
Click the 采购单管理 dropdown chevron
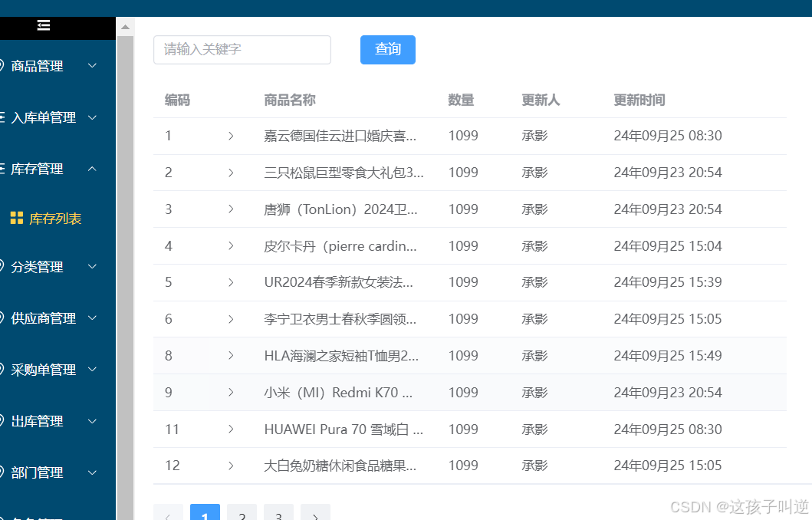(x=92, y=369)
